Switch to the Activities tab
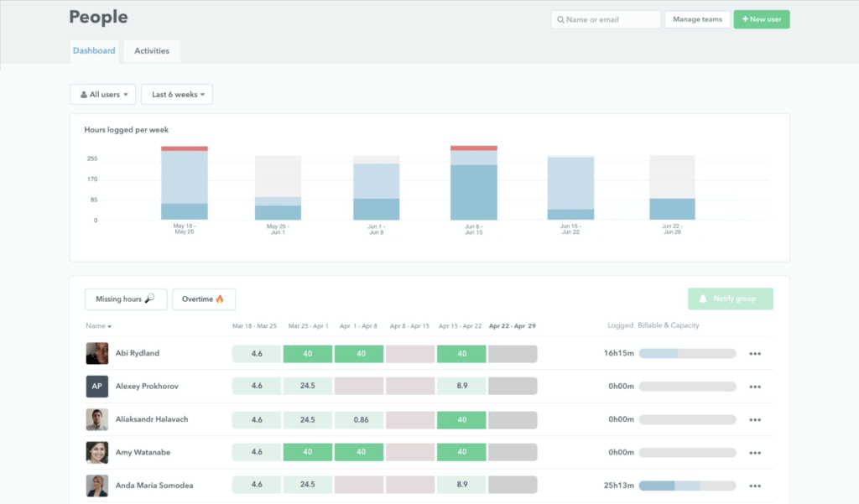 tap(152, 50)
